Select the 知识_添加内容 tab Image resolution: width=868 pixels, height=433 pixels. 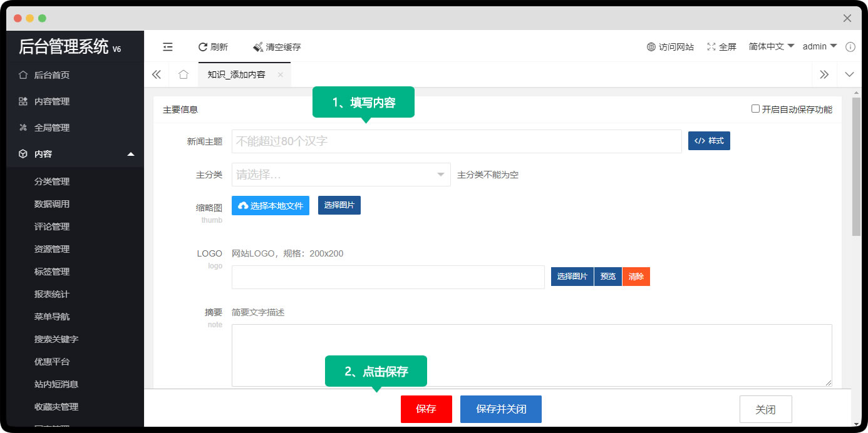237,74
